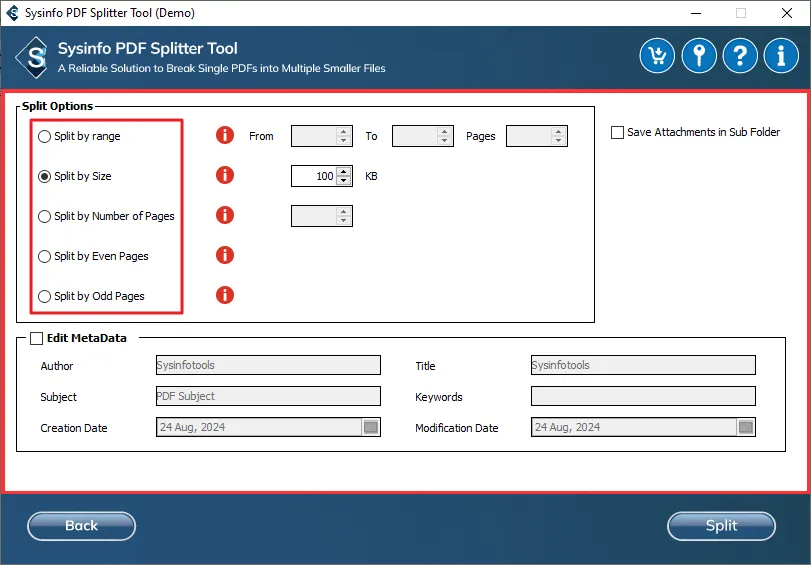811x565 pixels.
Task: Decrease the Pages spinner value
Action: (x=558, y=141)
